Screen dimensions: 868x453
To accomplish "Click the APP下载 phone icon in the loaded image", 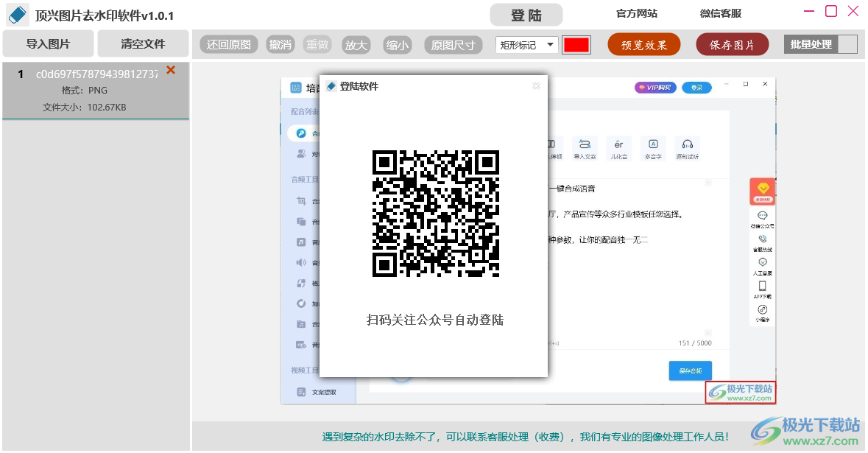I will click(x=763, y=286).
